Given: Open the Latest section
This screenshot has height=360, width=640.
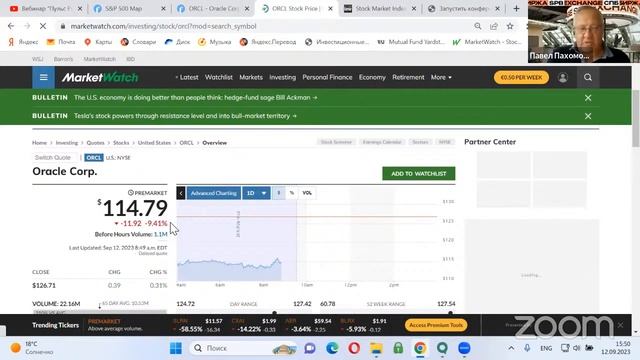Looking at the screenshot, I should [x=189, y=77].
